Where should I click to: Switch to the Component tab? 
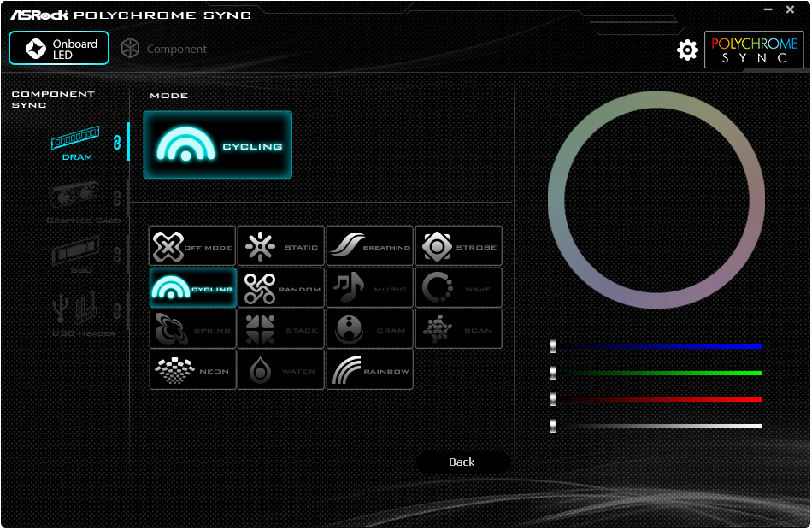(x=164, y=49)
